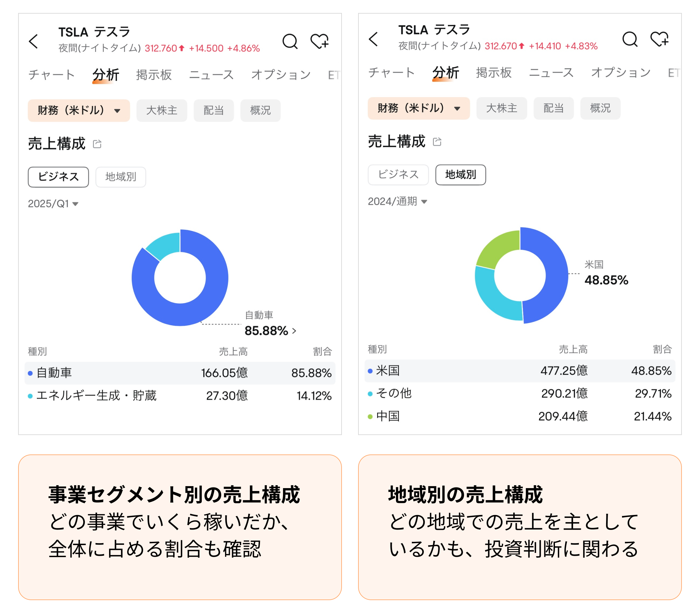Image resolution: width=700 pixels, height=615 pixels.
Task: Open the 掲示板 tab in right panel
Action: (493, 73)
